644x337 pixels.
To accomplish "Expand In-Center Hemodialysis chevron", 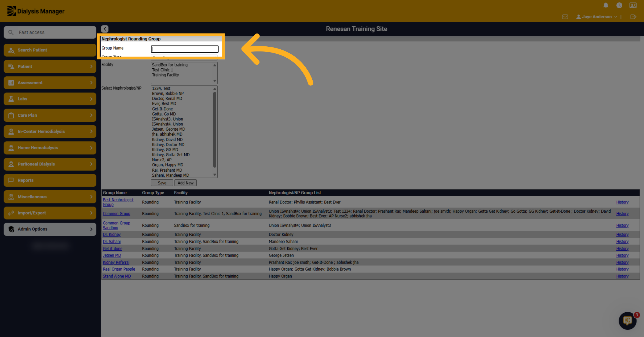I will 91,131.
